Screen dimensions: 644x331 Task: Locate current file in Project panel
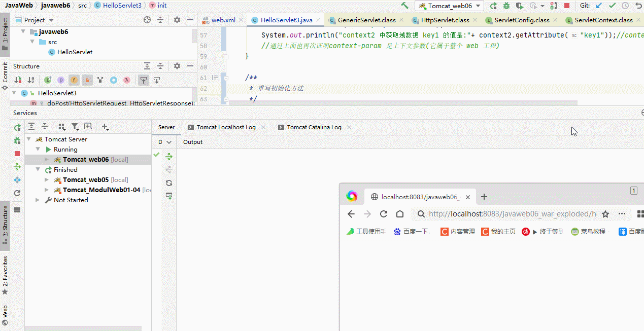coord(147,20)
